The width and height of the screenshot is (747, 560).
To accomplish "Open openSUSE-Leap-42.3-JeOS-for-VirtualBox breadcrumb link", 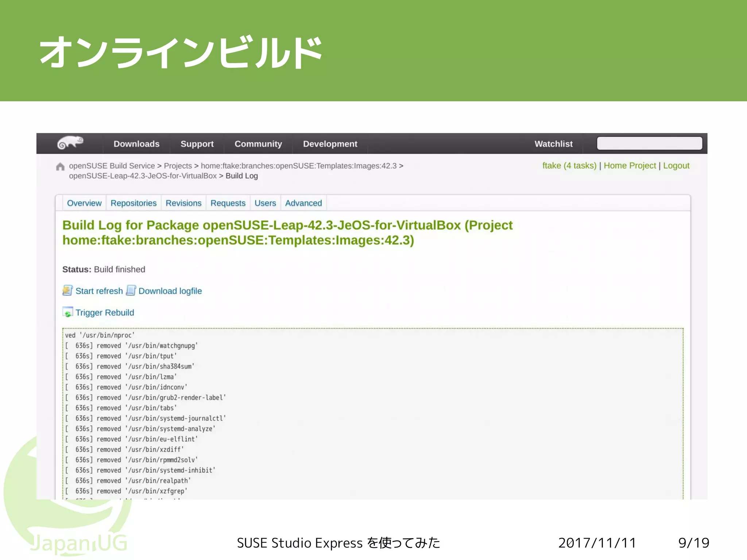I will click(143, 176).
